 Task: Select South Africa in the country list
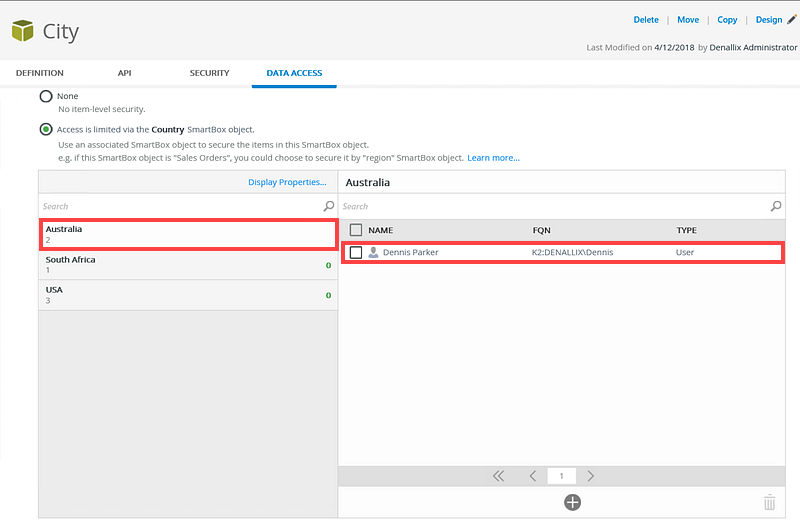point(188,265)
